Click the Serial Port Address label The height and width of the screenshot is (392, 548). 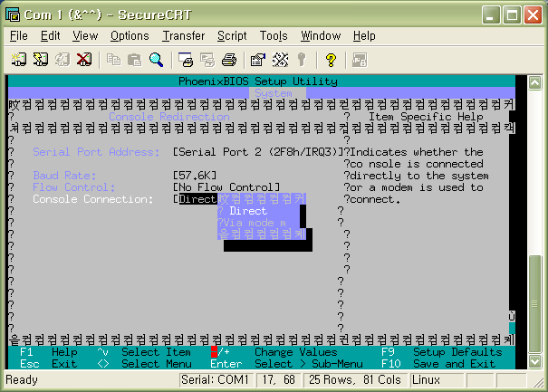tap(96, 152)
